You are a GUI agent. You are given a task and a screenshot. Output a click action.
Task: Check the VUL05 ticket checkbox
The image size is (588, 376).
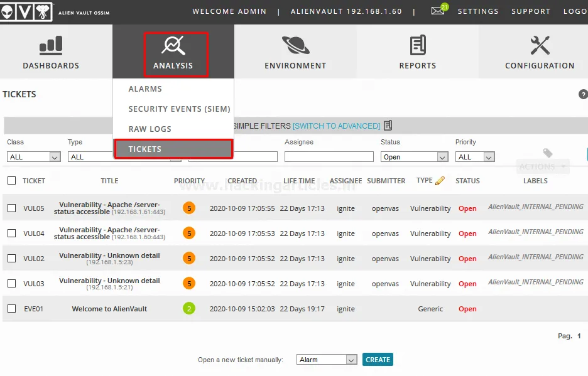pos(11,208)
